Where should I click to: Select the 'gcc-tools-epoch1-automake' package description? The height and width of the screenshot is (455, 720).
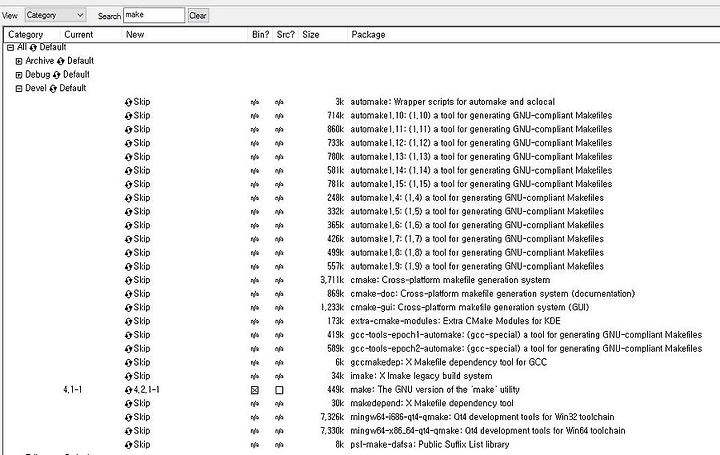(x=526, y=335)
